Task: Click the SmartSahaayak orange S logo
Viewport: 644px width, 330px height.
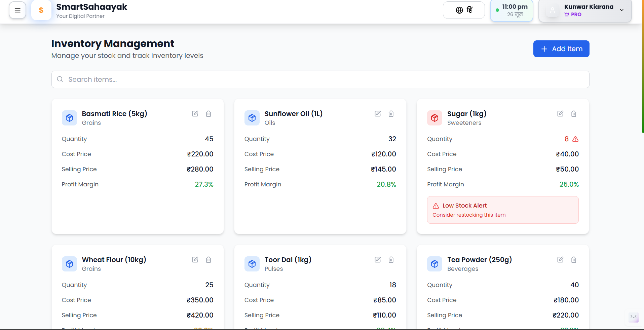Action: coord(41,10)
